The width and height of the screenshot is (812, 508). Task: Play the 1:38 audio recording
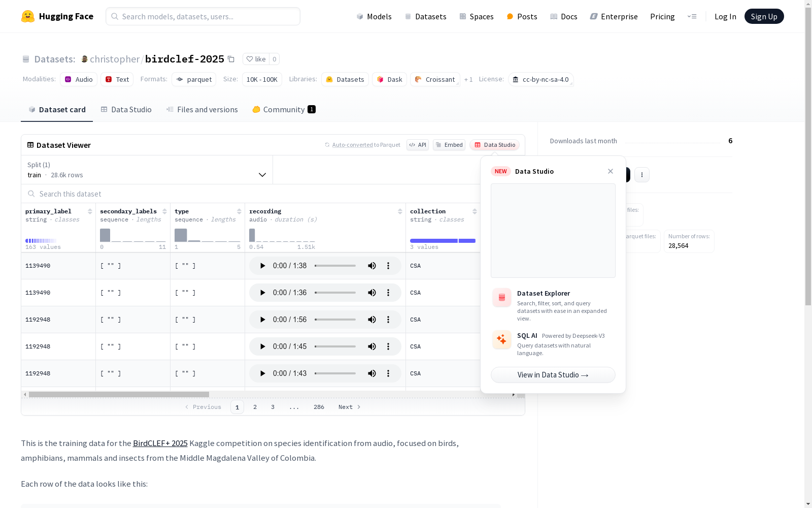coord(262,266)
